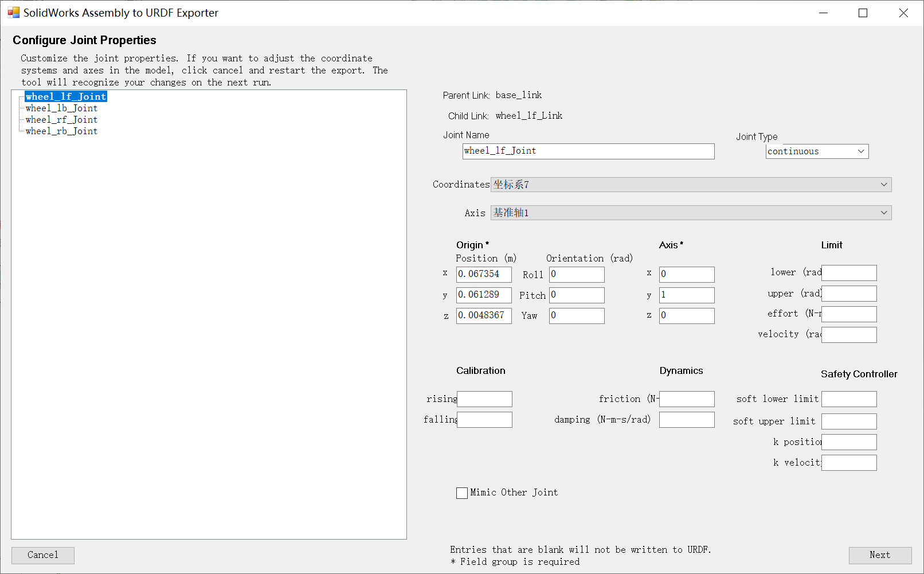Click the Origin position y field

click(x=484, y=295)
